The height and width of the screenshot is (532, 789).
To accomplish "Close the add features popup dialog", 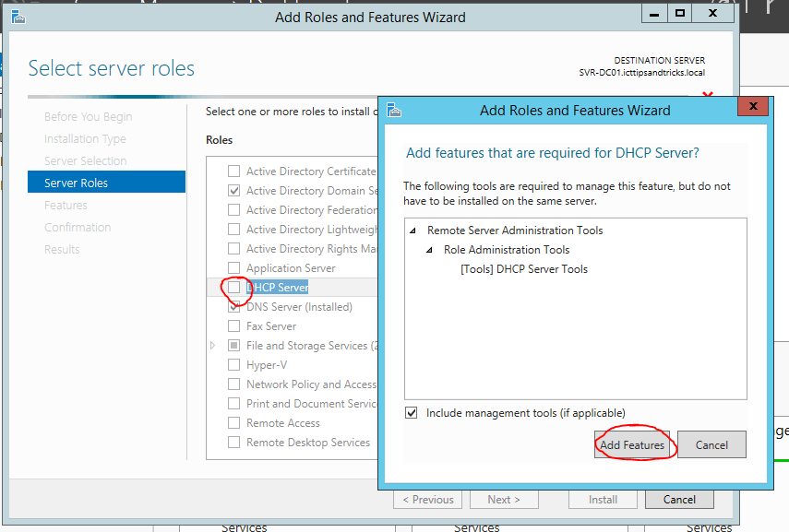I will click(753, 106).
